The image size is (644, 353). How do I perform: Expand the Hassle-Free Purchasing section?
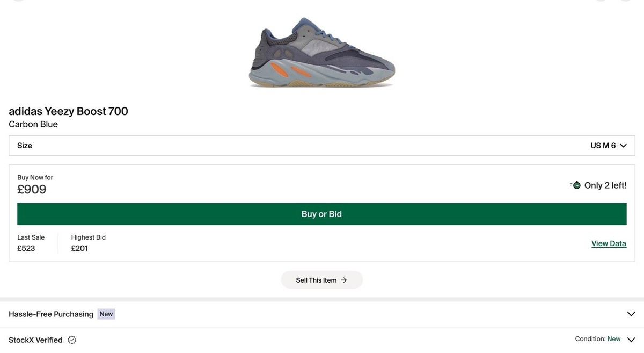tap(631, 314)
